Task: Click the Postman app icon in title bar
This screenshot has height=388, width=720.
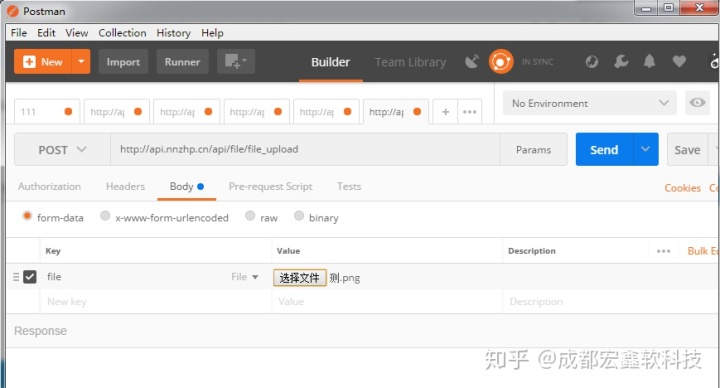Action: tap(13, 11)
